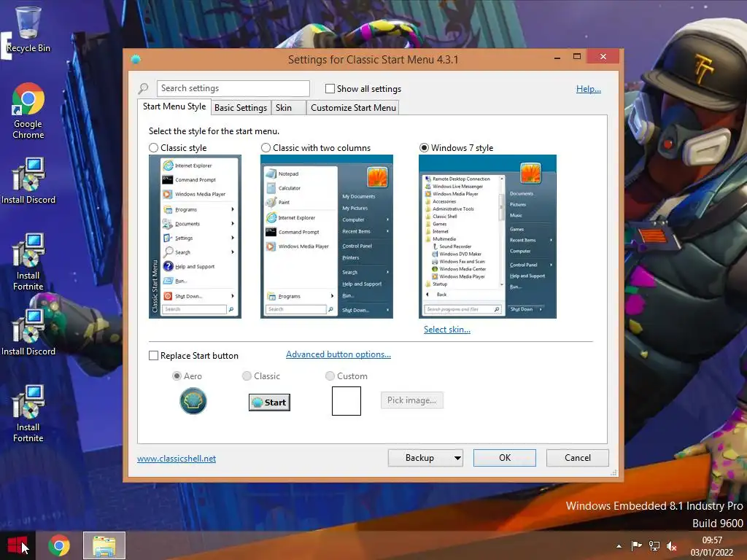The image size is (747, 560).
Task: Click the Classic style preview thumbnail
Action: pyautogui.click(x=195, y=237)
